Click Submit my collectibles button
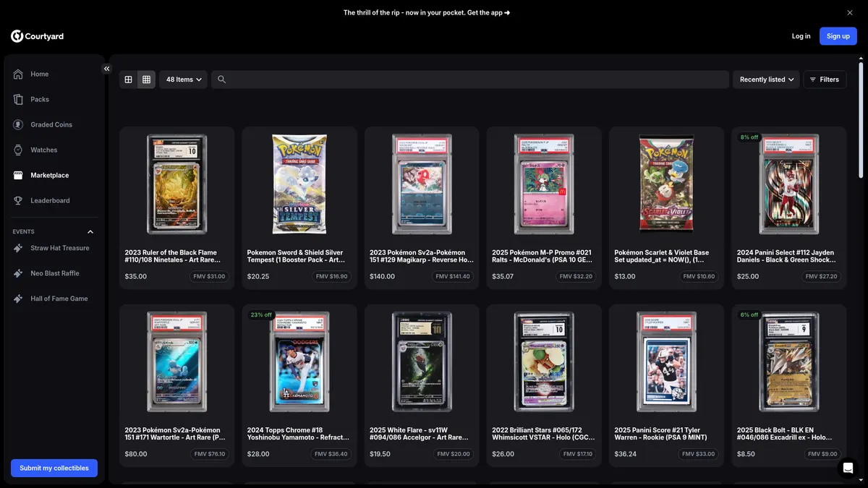 tap(54, 468)
